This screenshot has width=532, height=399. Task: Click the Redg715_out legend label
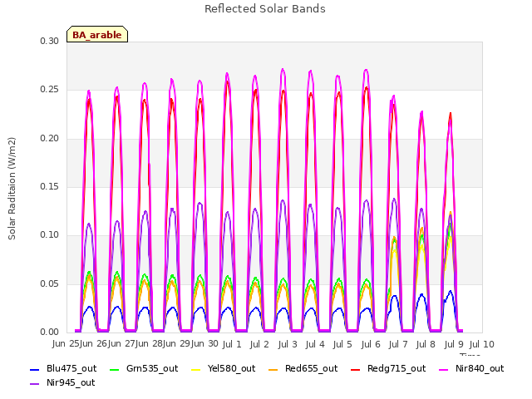coord(397,368)
